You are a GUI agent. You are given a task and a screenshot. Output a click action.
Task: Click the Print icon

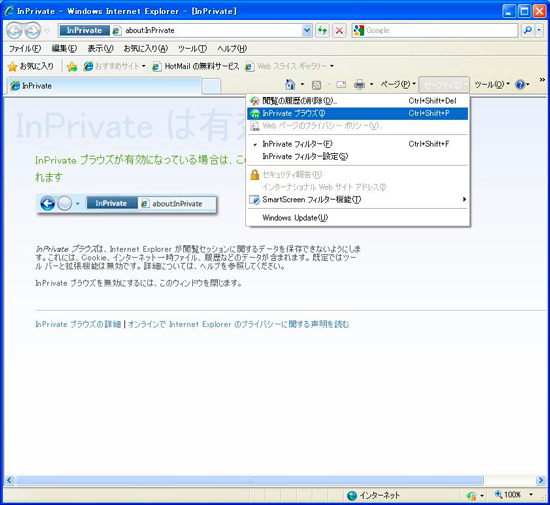pyautogui.click(x=359, y=85)
